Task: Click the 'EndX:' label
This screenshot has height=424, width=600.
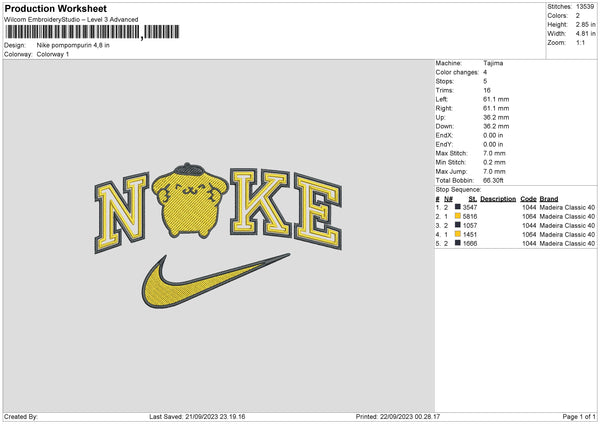Action: click(444, 135)
